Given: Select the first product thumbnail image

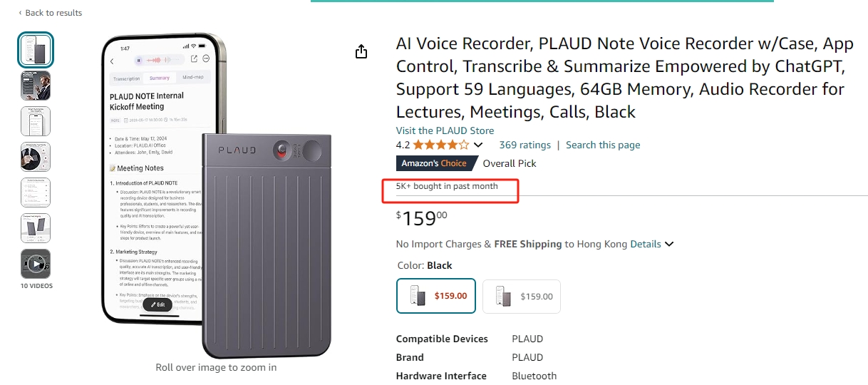Looking at the screenshot, I should 36,50.
